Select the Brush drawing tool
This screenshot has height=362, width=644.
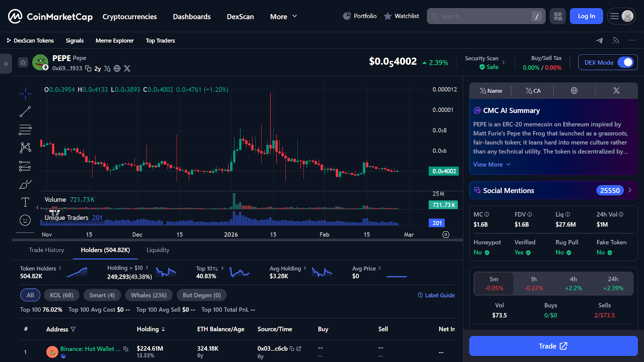point(25,184)
